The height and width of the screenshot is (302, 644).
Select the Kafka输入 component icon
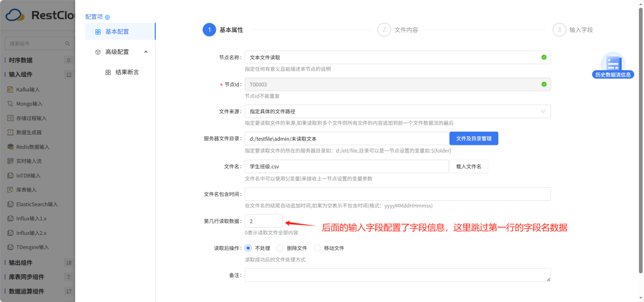click(x=10, y=89)
